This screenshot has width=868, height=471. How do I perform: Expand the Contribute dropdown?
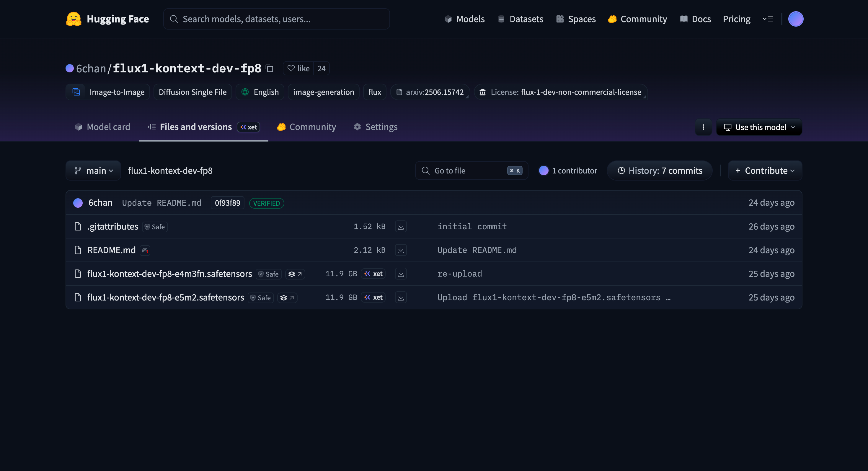[x=765, y=170]
